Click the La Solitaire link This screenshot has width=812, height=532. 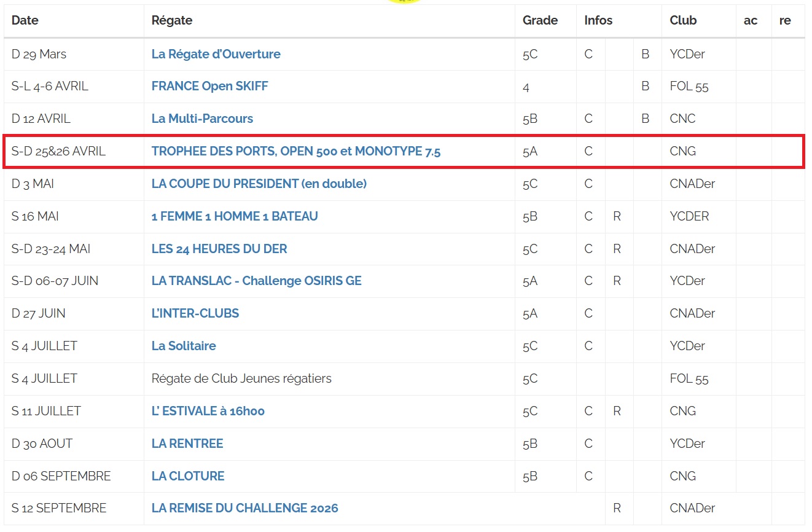[184, 346]
